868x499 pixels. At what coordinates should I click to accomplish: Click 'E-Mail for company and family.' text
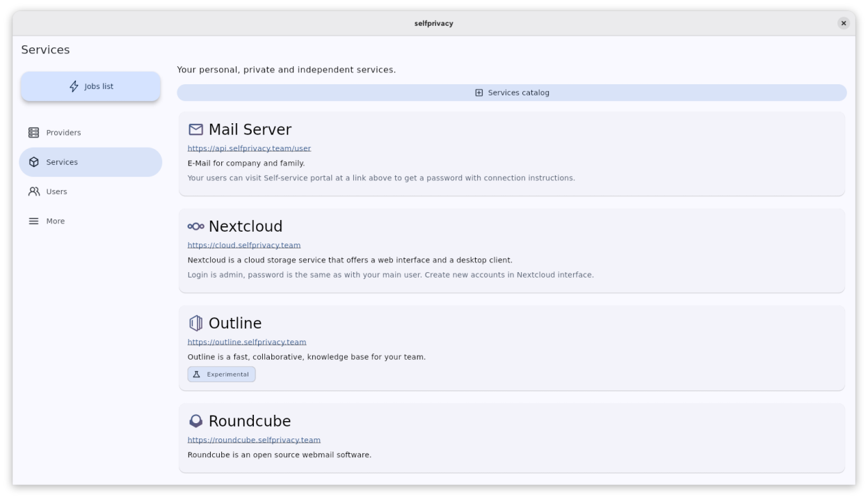(x=246, y=164)
